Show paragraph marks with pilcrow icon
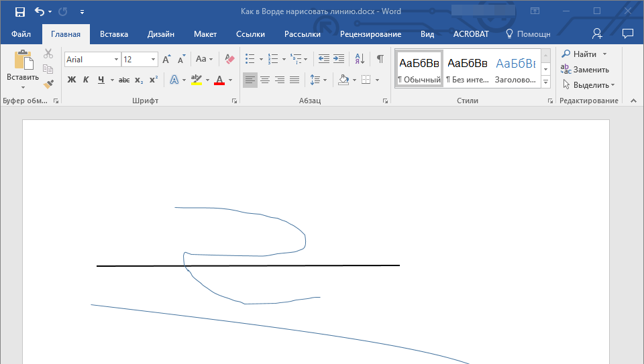 click(x=380, y=59)
